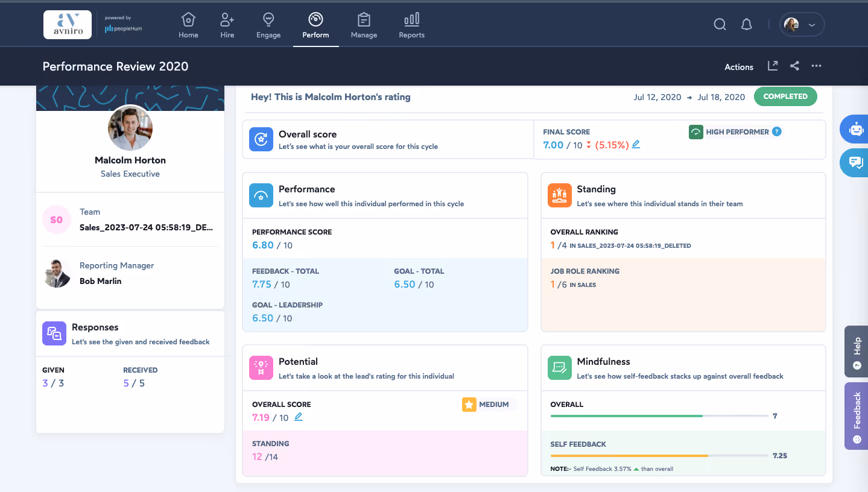Open the Perform section icon
The image size is (868, 492).
(315, 20)
